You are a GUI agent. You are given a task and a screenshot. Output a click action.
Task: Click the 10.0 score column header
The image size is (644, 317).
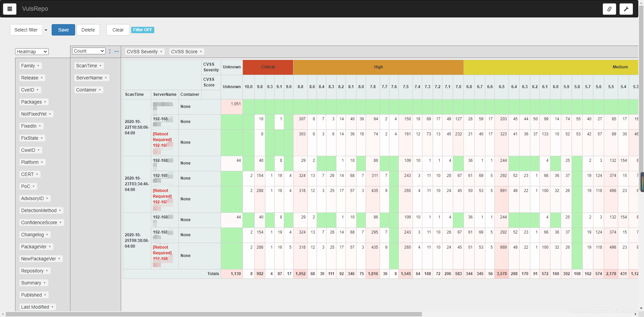249,87
